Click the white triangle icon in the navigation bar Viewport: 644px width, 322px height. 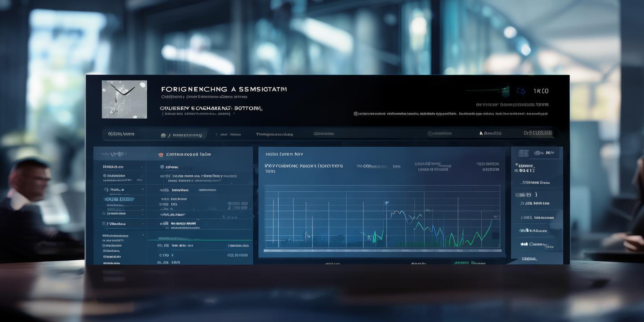click(x=481, y=133)
